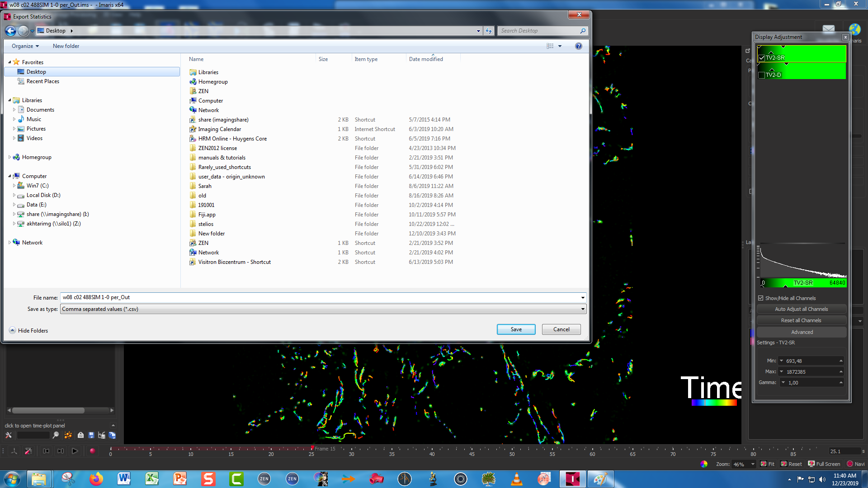Click the Fit view button
The height and width of the screenshot is (488, 868).
tap(768, 464)
